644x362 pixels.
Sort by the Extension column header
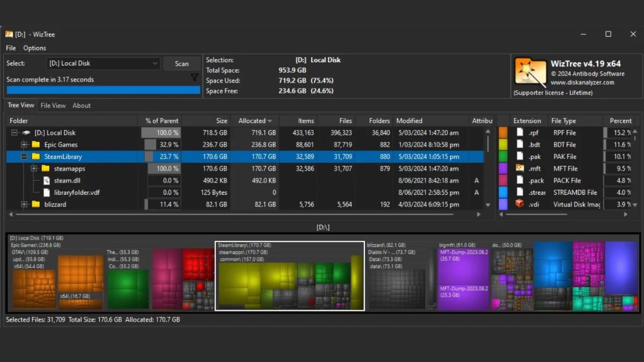pos(529,121)
